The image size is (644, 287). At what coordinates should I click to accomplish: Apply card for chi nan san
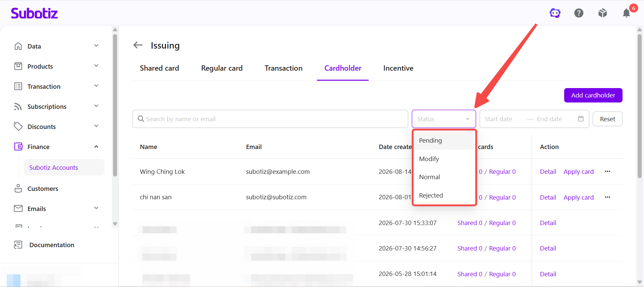(x=579, y=197)
